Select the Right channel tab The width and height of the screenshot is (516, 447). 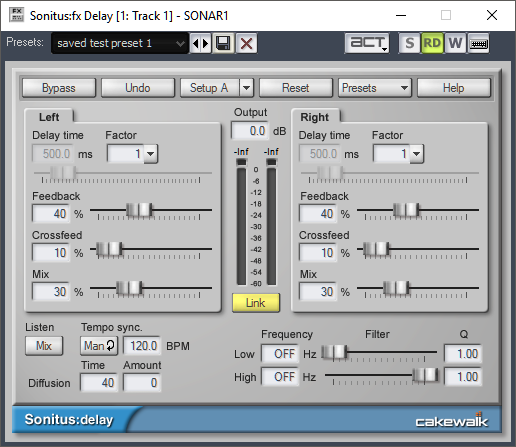pyautogui.click(x=315, y=117)
